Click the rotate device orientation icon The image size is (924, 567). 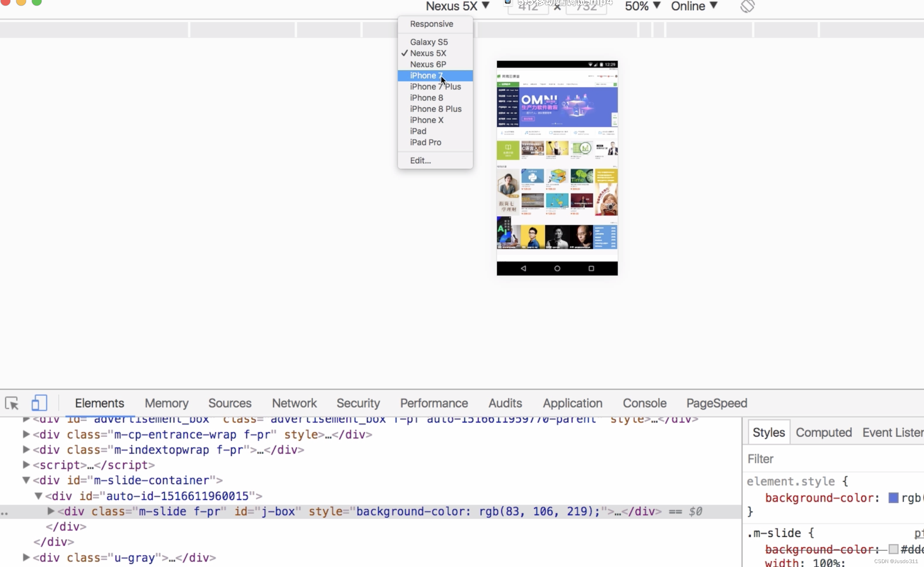[747, 6]
